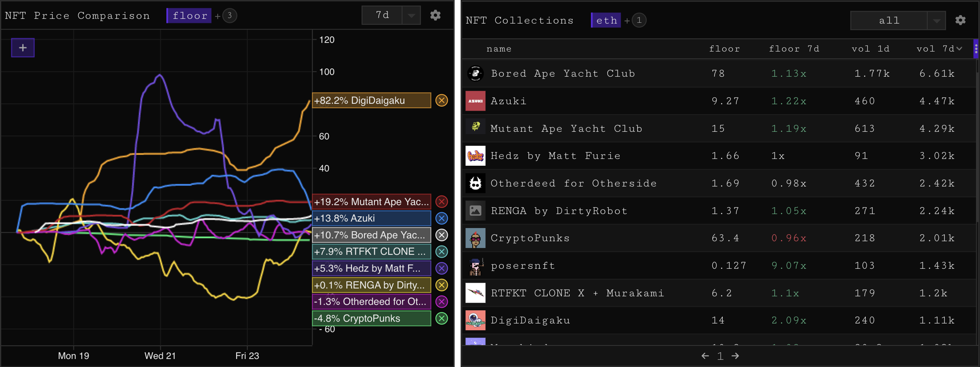
Task: Go to next page arrow
Action: tap(735, 356)
